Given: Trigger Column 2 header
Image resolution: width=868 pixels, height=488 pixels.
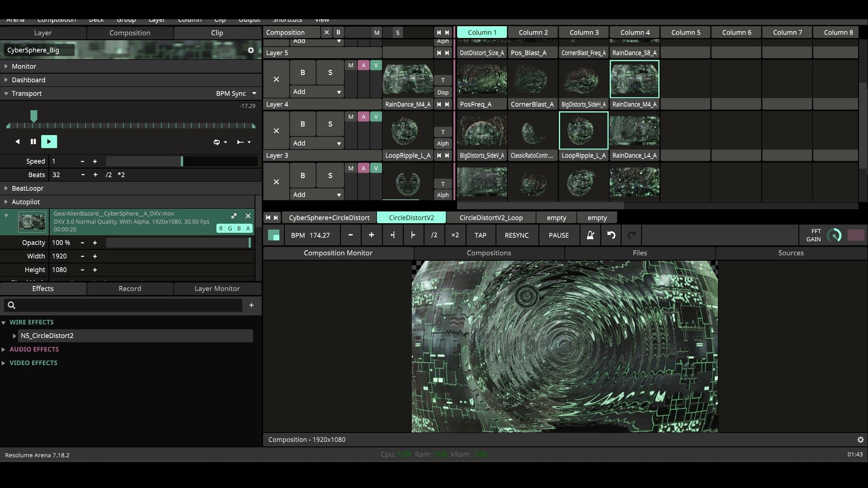Looking at the screenshot, I should point(533,33).
